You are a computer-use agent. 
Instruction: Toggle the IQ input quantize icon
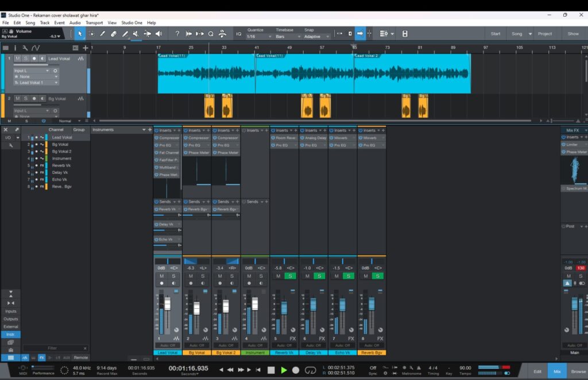[x=238, y=34]
